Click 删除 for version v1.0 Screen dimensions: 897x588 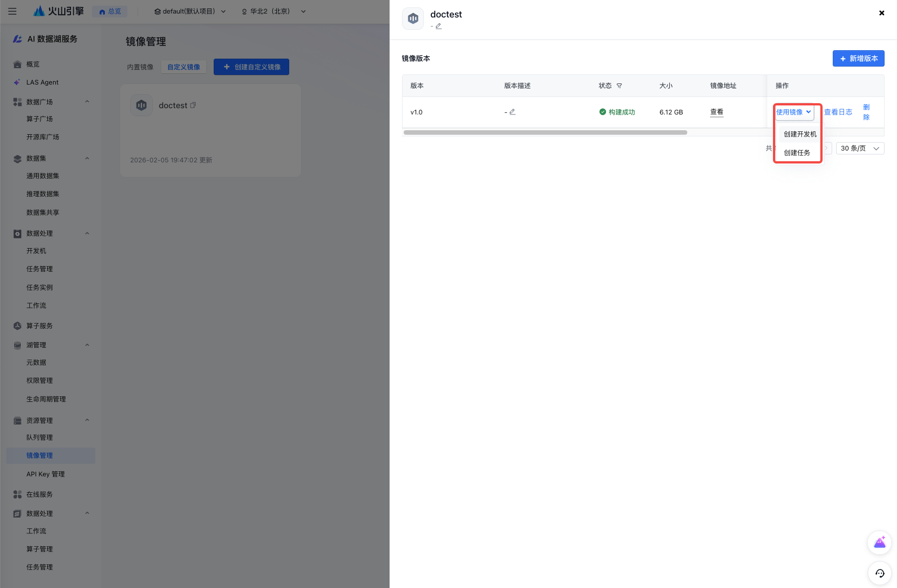867,112
